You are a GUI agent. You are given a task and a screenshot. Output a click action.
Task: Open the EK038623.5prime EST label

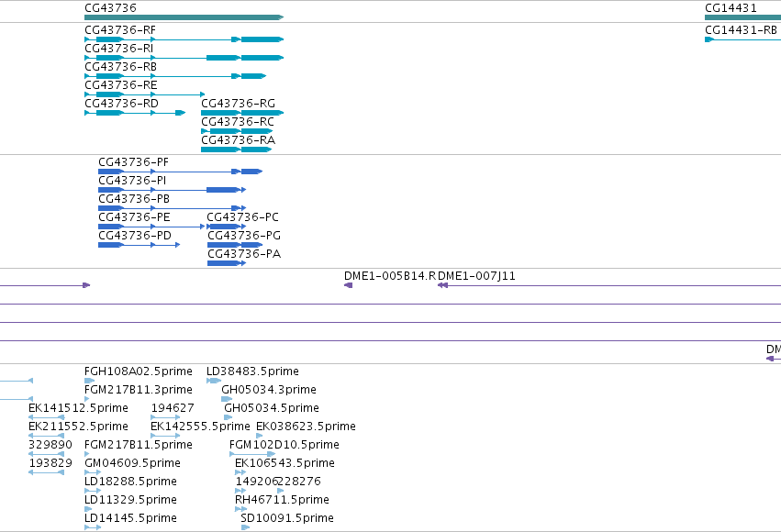point(306,427)
